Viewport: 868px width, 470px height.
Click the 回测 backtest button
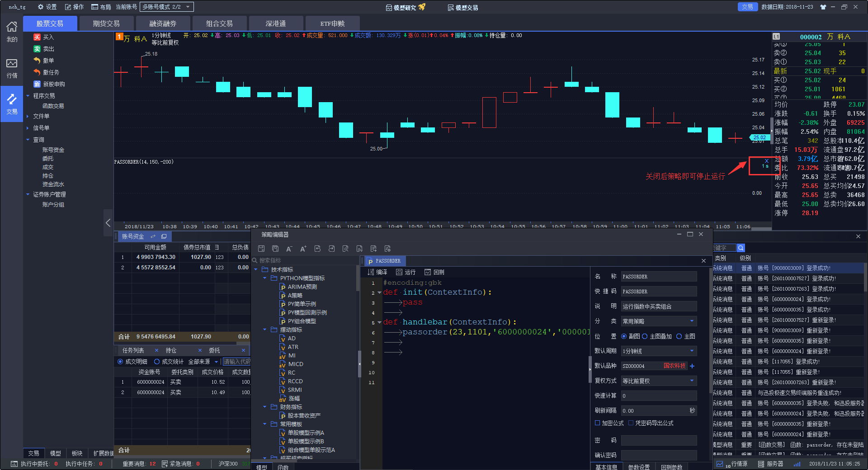[434, 272]
